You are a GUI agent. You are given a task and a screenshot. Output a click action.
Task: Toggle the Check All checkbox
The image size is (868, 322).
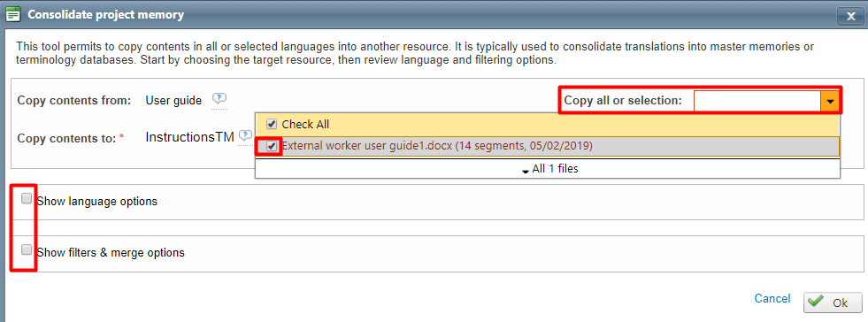(272, 124)
